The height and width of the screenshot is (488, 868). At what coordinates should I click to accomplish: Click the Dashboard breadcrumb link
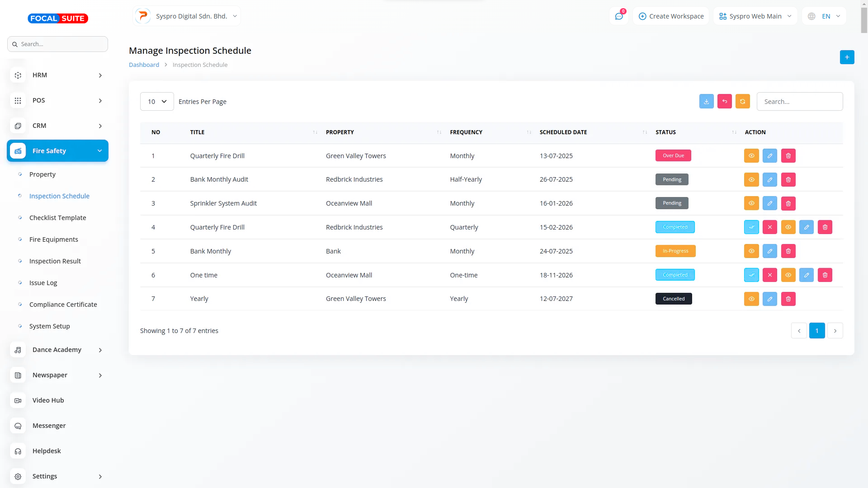click(144, 65)
